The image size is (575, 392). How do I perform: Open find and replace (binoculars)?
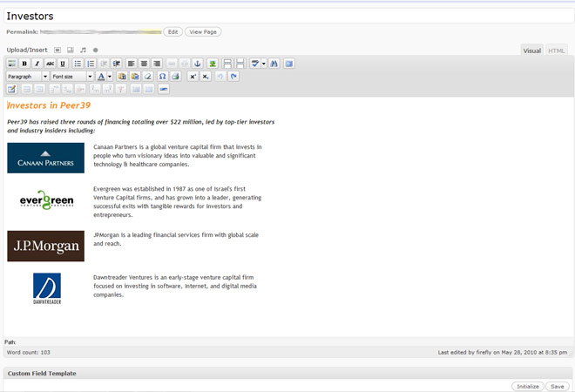coord(274,64)
